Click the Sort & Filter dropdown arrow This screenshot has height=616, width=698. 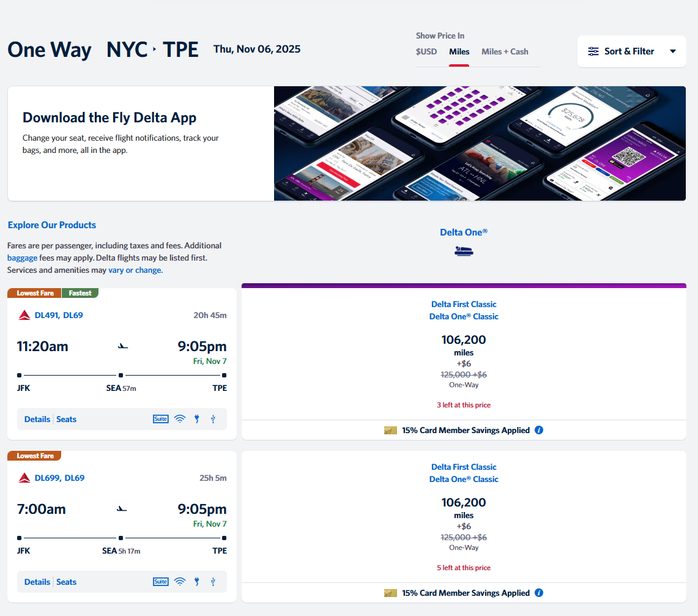673,51
